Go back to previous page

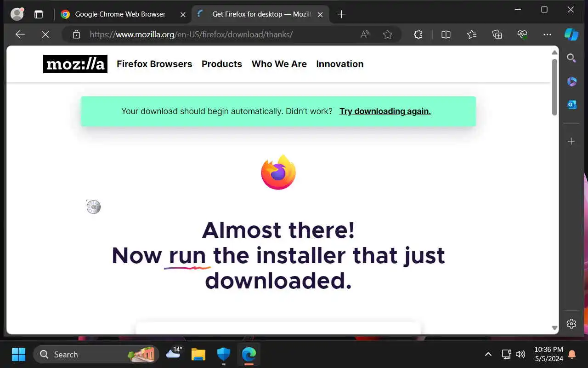pyautogui.click(x=20, y=34)
